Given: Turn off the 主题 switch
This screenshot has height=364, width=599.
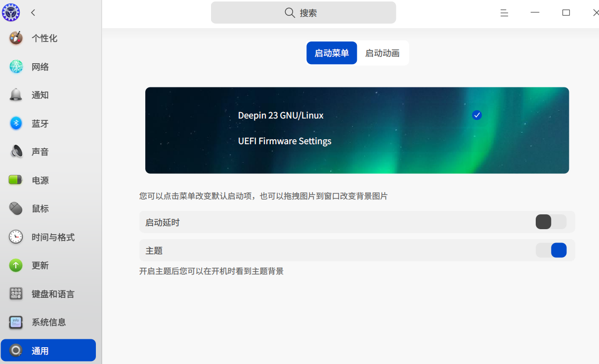Looking at the screenshot, I should (551, 250).
